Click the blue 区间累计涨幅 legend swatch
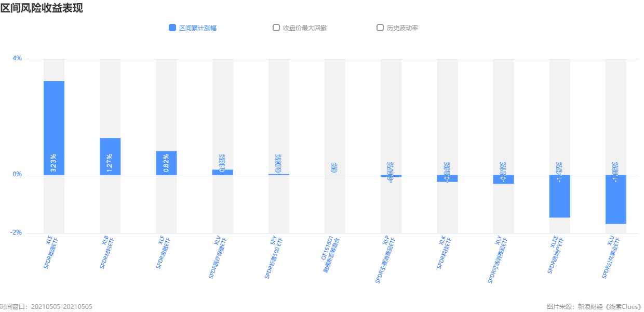 tap(172, 28)
